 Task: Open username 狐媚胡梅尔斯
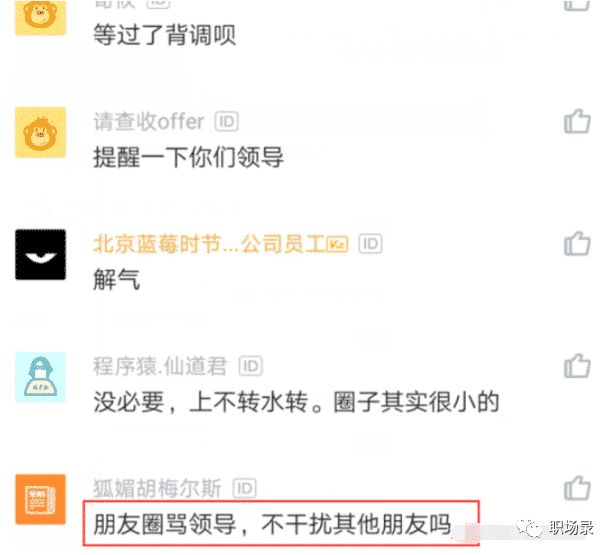pyautogui.click(x=158, y=488)
